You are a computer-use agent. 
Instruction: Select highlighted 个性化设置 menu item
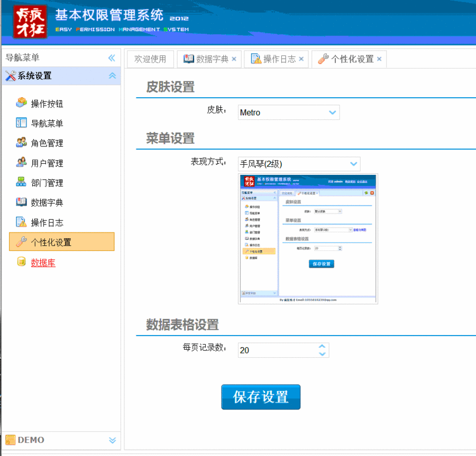coord(62,241)
